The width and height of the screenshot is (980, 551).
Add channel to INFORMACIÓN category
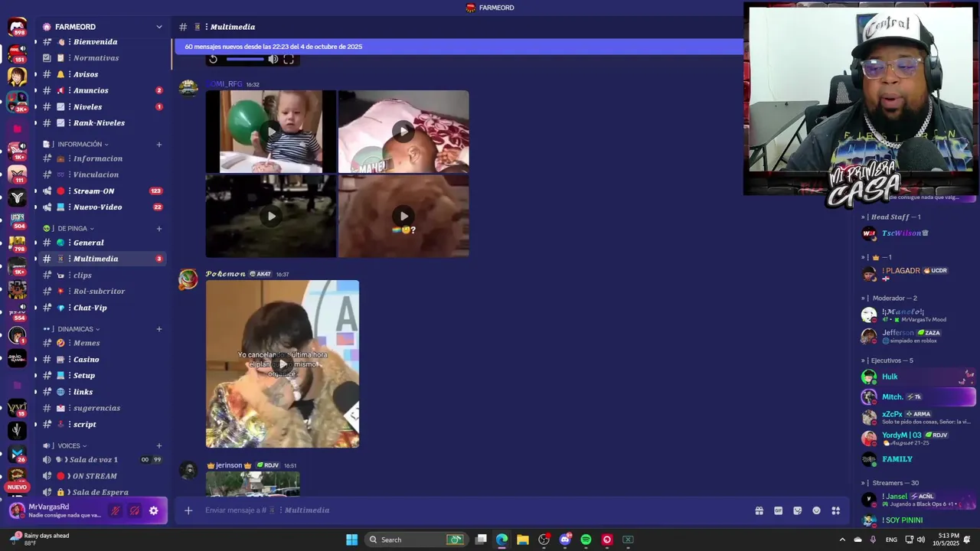(x=159, y=144)
